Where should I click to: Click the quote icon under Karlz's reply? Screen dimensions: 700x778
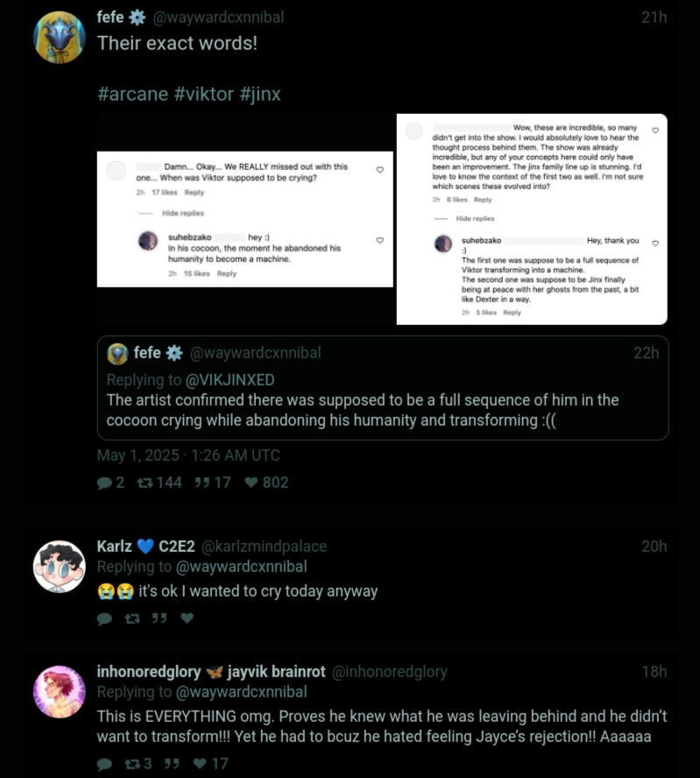pyautogui.click(x=159, y=619)
